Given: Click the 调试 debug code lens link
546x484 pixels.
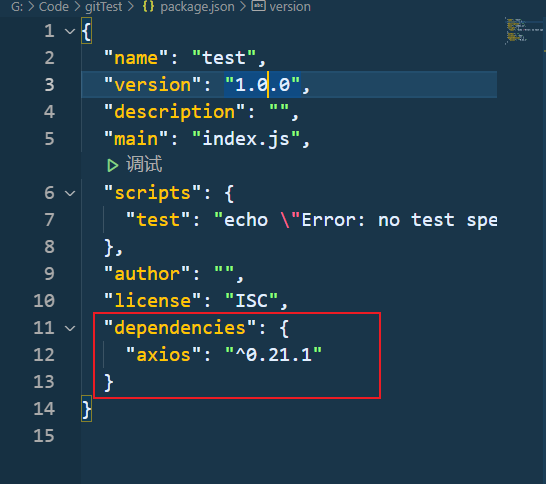Looking at the screenshot, I should 144,164.
